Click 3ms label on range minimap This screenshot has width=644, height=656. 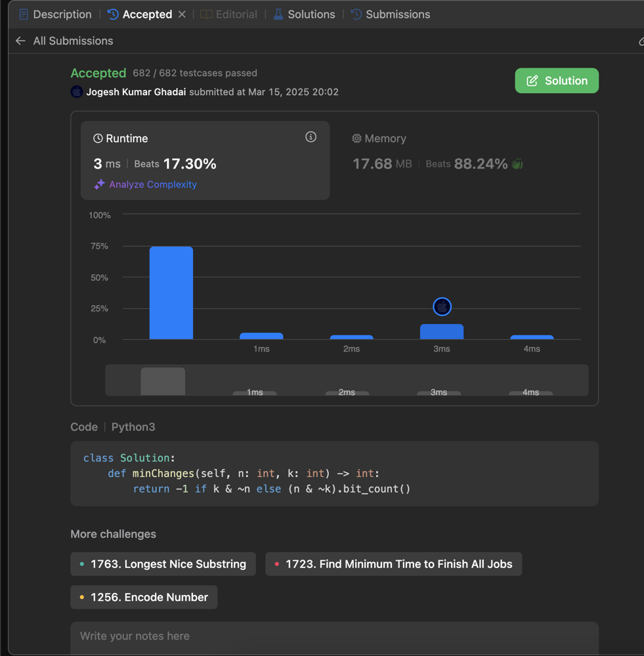(x=439, y=392)
